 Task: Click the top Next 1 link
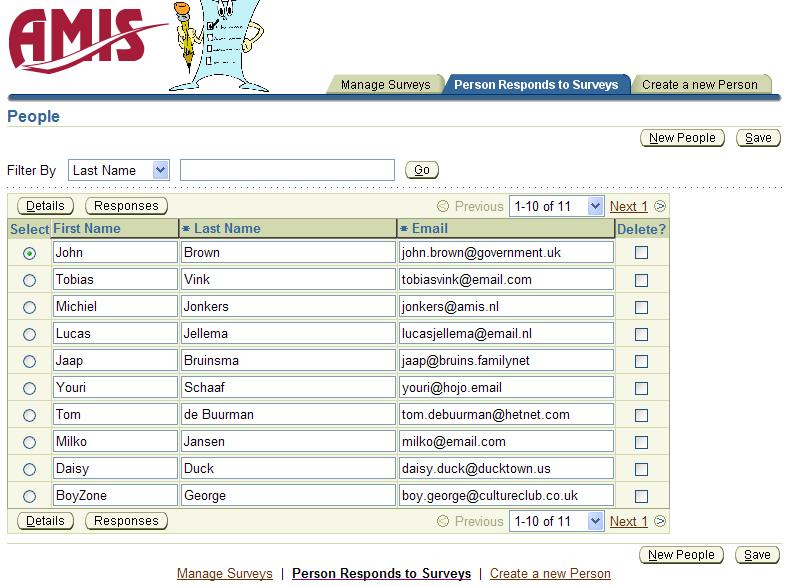click(628, 207)
